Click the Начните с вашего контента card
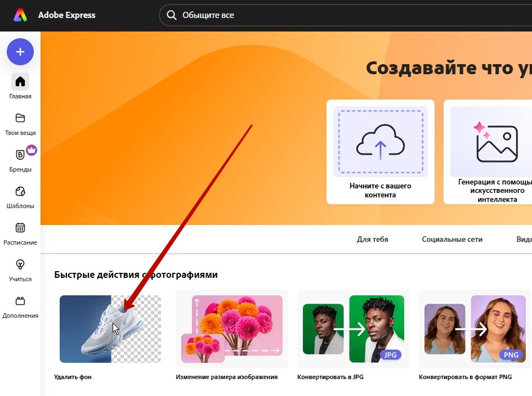This screenshot has height=396, width=532. point(380,152)
